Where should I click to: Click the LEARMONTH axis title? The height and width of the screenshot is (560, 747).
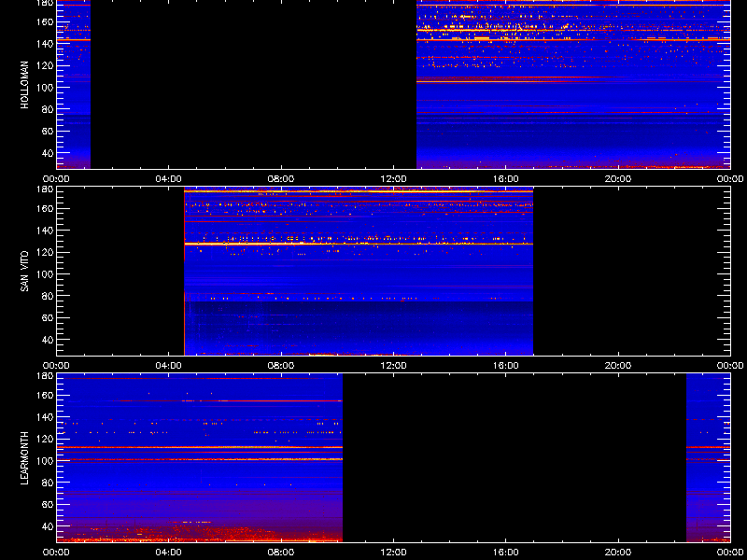[24, 458]
